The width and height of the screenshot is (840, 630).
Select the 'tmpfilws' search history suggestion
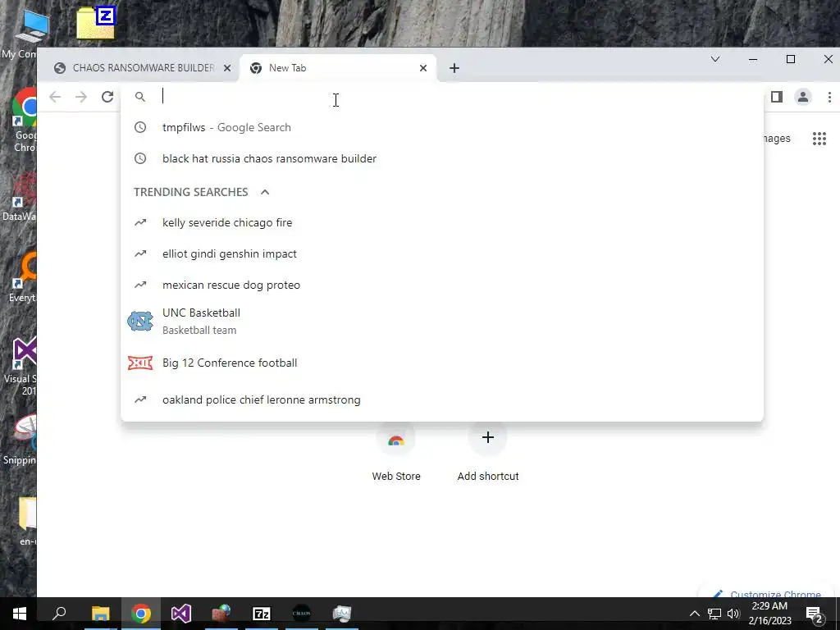click(x=442, y=127)
